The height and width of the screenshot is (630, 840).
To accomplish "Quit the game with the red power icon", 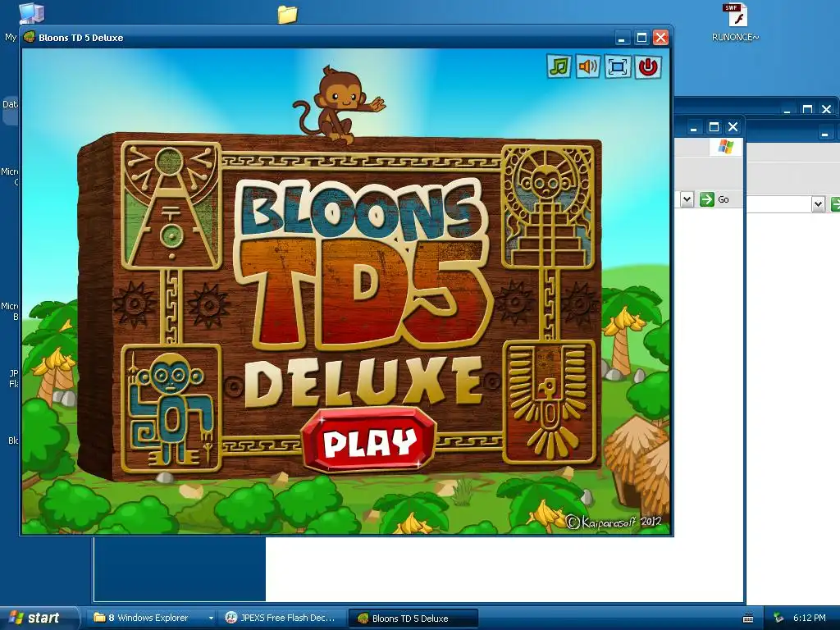I will [x=648, y=67].
